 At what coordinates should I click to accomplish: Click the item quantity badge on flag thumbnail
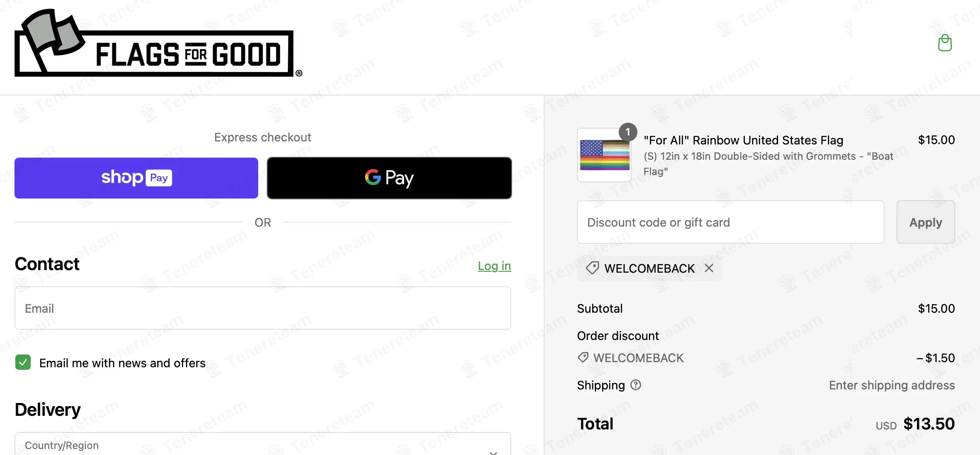628,132
